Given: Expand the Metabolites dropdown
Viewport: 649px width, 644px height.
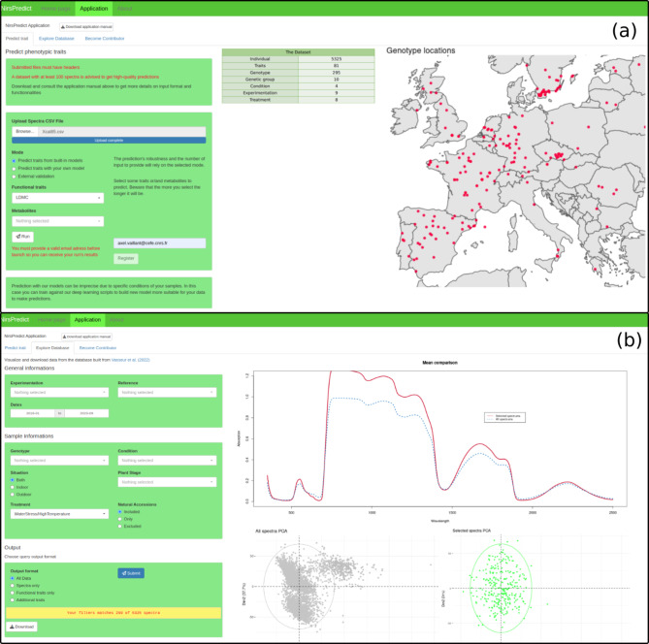Looking at the screenshot, I should (x=58, y=220).
